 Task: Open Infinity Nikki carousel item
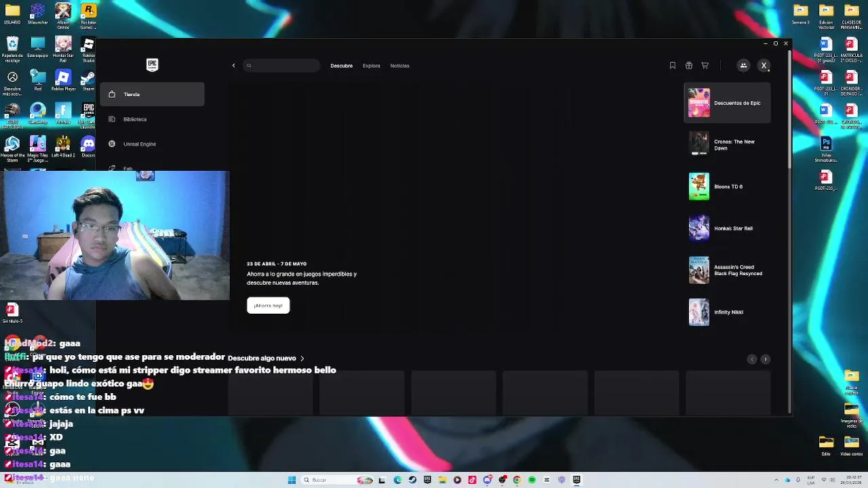click(x=727, y=312)
